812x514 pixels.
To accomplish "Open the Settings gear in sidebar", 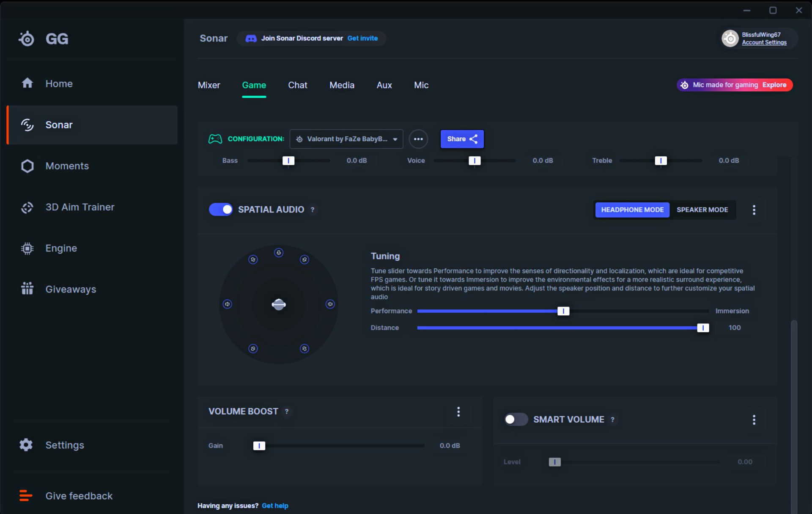I will [x=26, y=445].
